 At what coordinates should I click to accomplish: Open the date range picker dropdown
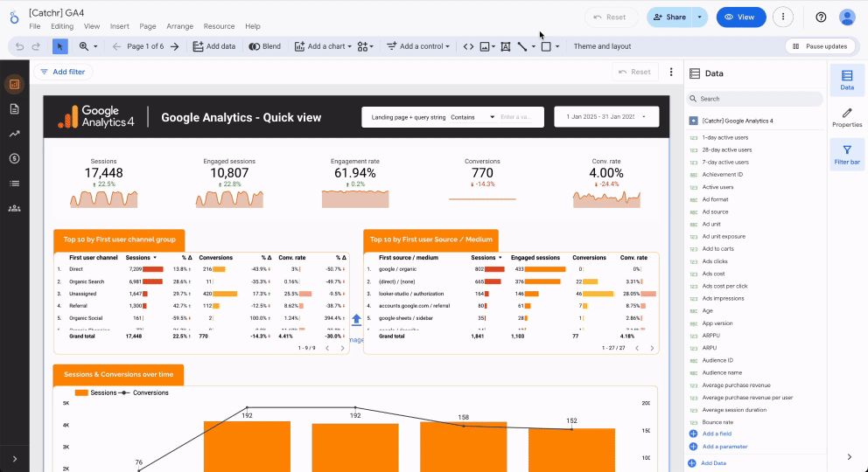coord(606,116)
